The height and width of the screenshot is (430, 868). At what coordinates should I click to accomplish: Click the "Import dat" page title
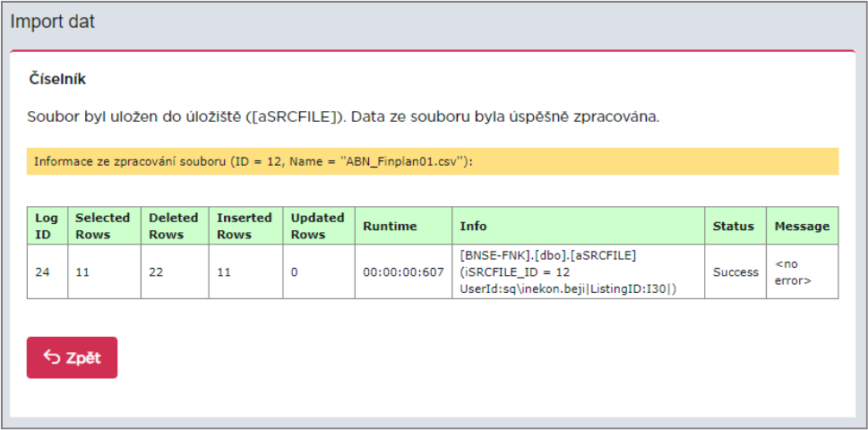[x=53, y=22]
